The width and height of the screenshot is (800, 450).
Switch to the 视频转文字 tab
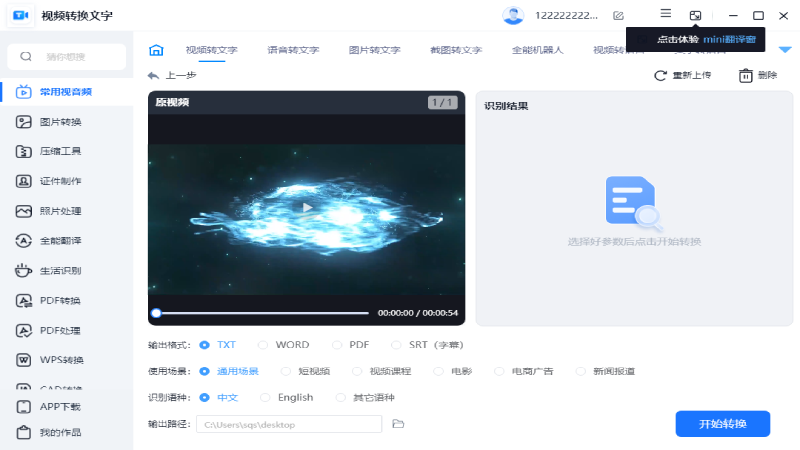(212, 50)
